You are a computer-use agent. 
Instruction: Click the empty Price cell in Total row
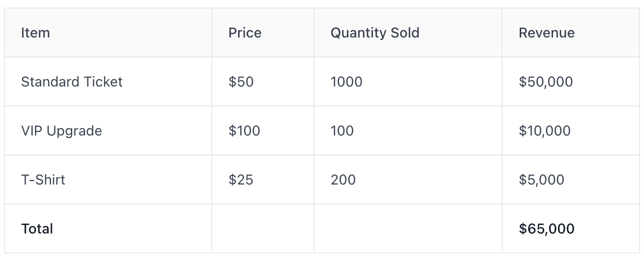263,228
